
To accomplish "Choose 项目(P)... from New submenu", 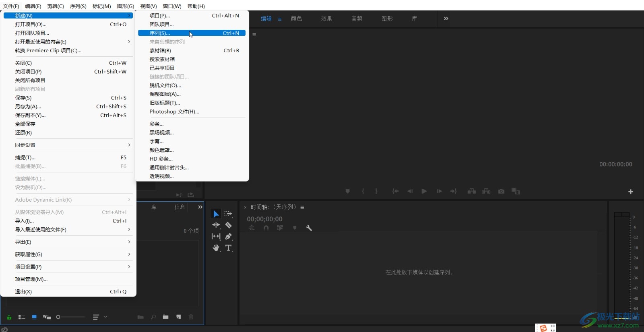I will tap(192, 15).
